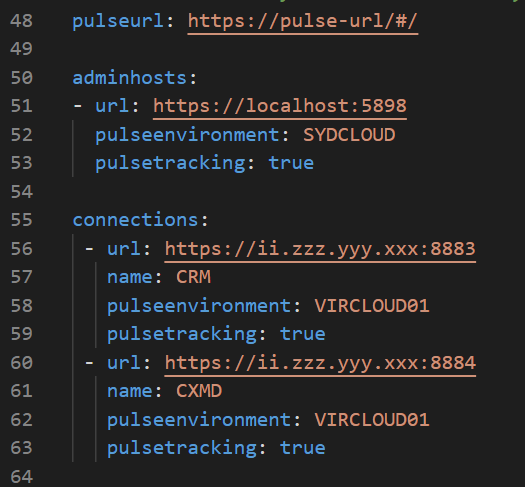Click line number 50 in the gutter
The image size is (525, 487).
[21, 78]
